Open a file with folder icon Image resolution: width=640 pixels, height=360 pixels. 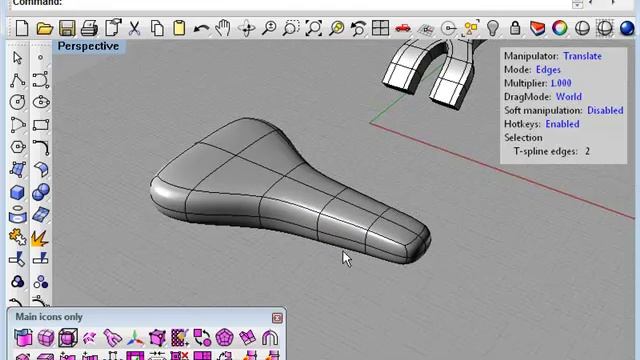44,29
